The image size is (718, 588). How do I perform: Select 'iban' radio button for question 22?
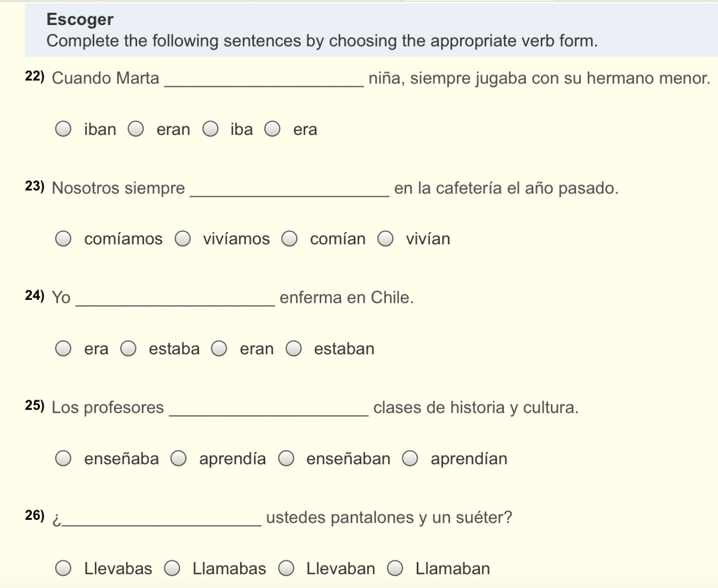pyautogui.click(x=63, y=129)
